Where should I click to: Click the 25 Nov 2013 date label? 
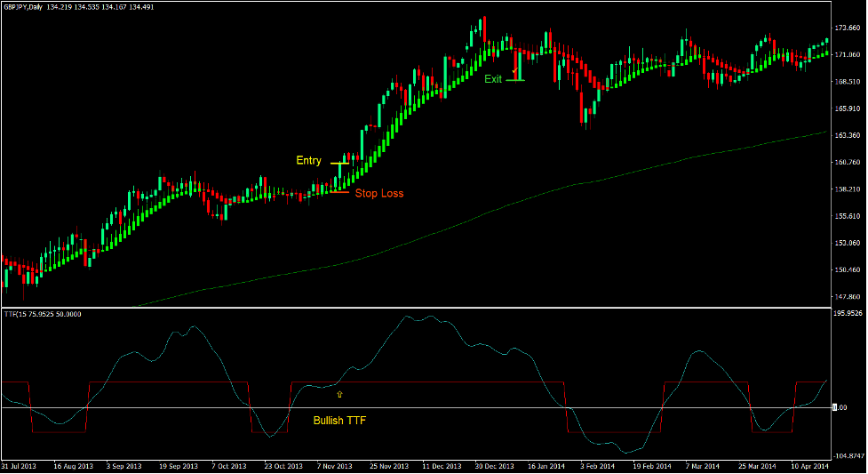pyautogui.click(x=389, y=466)
